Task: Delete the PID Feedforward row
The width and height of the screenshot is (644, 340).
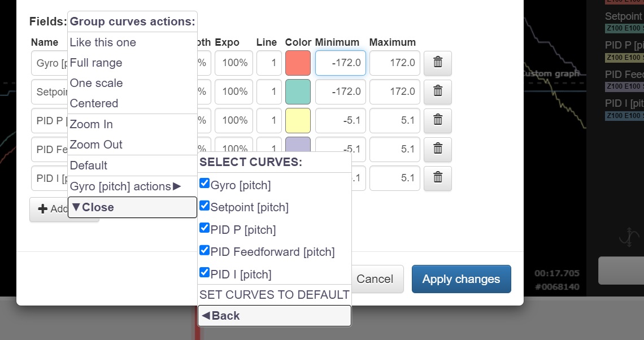Action: click(437, 149)
